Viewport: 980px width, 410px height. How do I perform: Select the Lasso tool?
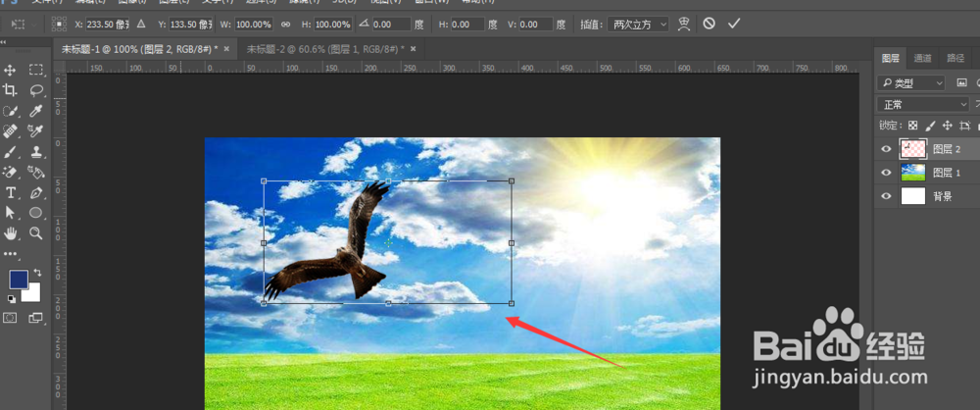point(36,91)
